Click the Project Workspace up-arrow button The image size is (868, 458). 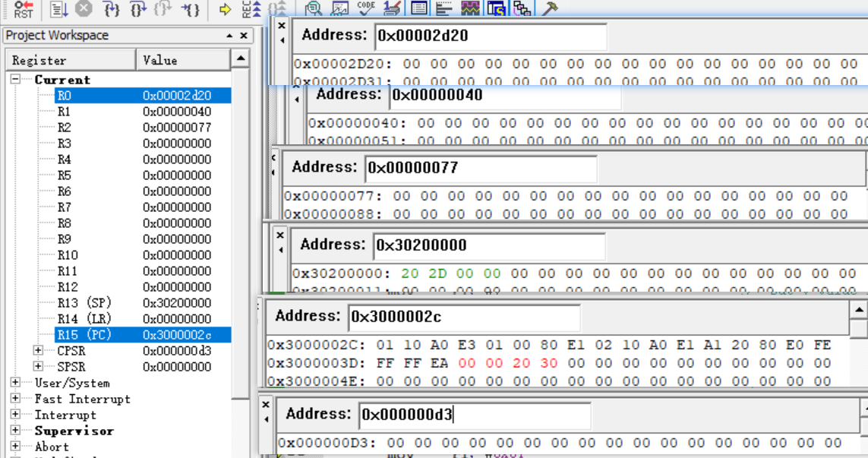pyautogui.click(x=229, y=36)
